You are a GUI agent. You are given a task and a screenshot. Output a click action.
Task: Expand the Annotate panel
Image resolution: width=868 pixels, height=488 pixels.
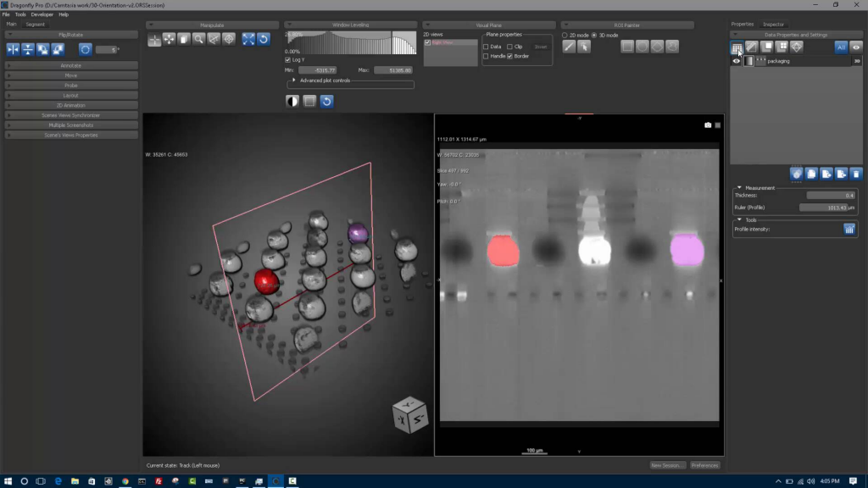pos(71,65)
